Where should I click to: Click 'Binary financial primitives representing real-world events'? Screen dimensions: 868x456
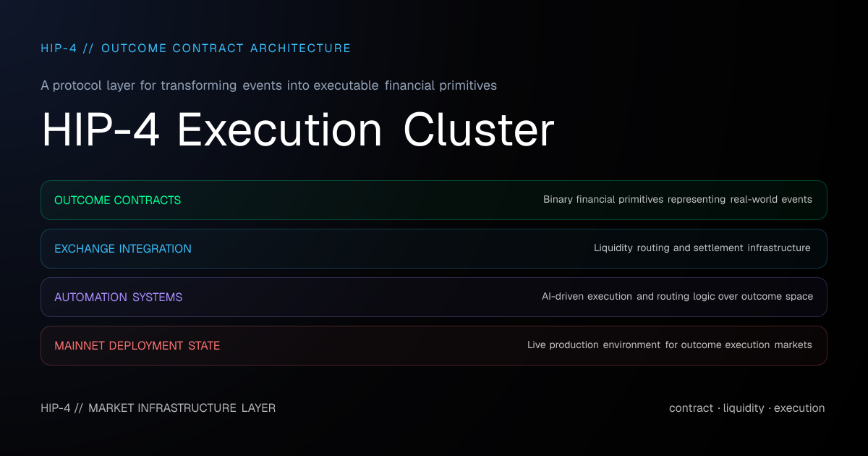point(678,199)
